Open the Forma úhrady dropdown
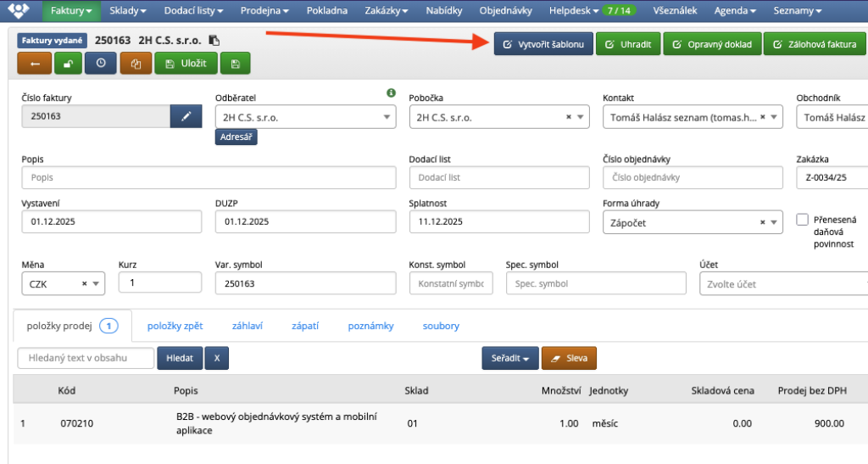This screenshot has width=868, height=464. (x=774, y=222)
